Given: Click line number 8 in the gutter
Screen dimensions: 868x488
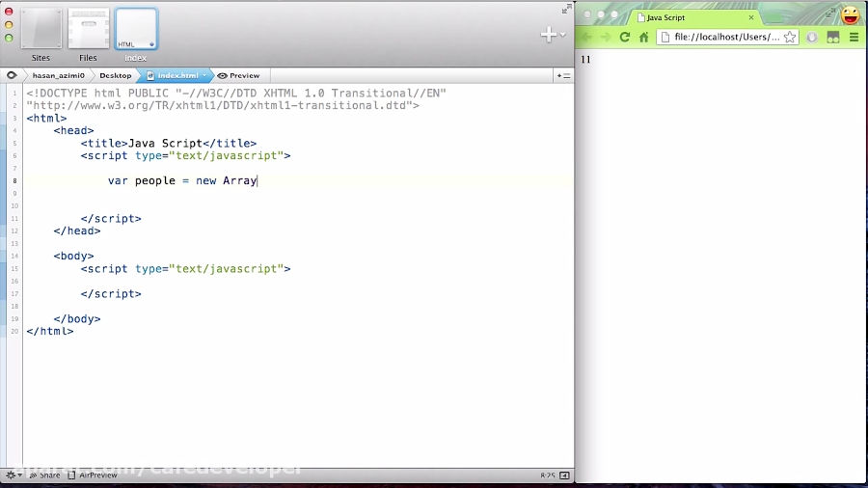Looking at the screenshot, I should [14, 181].
